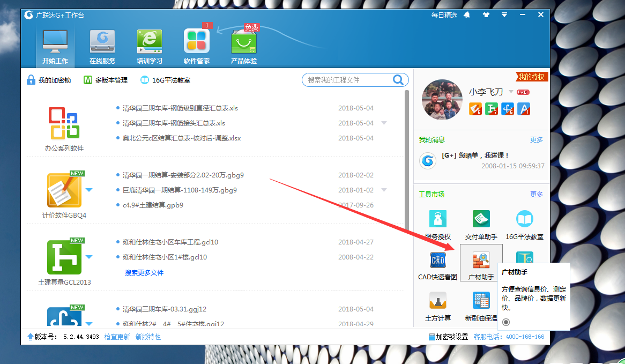The width and height of the screenshot is (625, 364).
Task: Click the notification bell icon
Action: (467, 15)
